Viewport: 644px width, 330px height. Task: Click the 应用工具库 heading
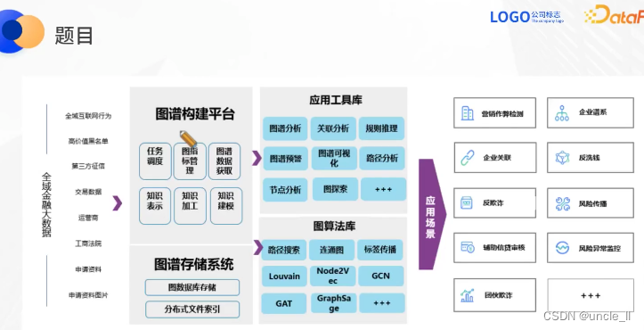pos(336,100)
